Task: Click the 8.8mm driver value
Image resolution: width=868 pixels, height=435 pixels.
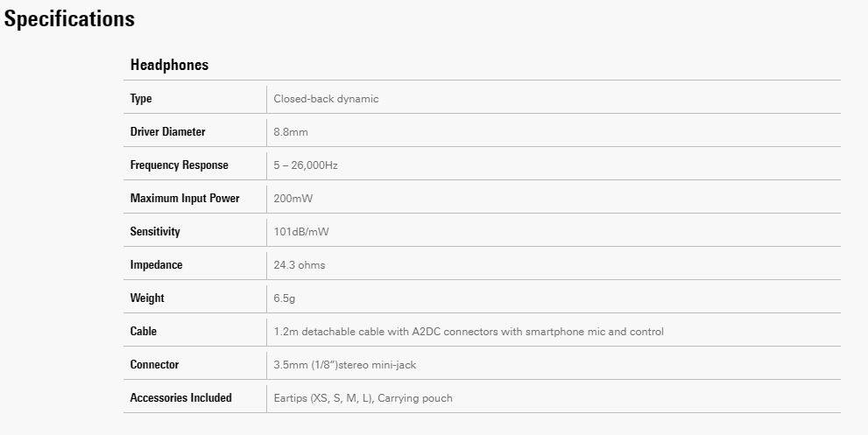Action: click(x=291, y=132)
